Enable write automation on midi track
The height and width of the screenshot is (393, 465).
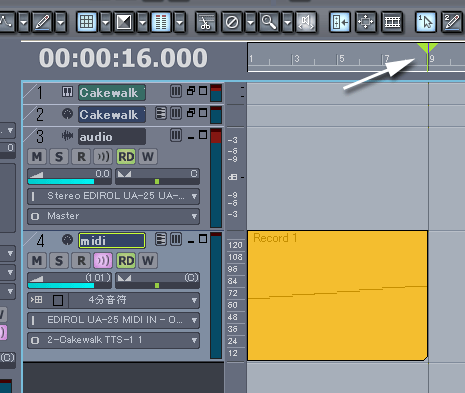click(x=148, y=261)
